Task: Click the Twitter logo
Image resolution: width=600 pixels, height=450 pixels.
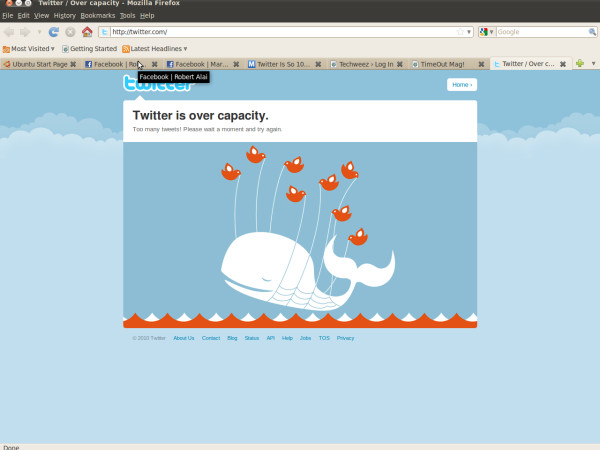Action: 158,84
